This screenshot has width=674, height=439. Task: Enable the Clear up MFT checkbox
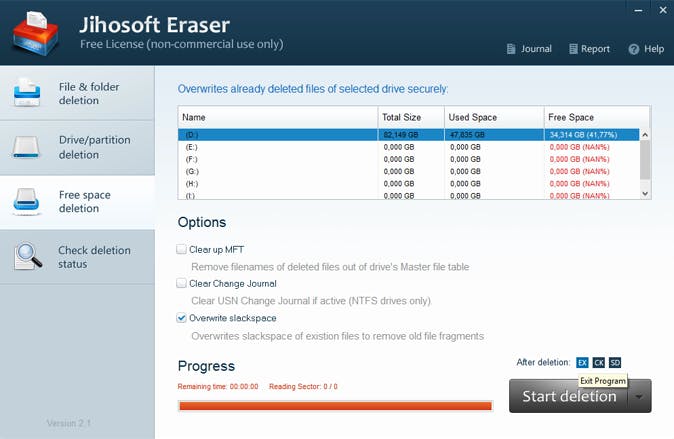[x=182, y=249]
